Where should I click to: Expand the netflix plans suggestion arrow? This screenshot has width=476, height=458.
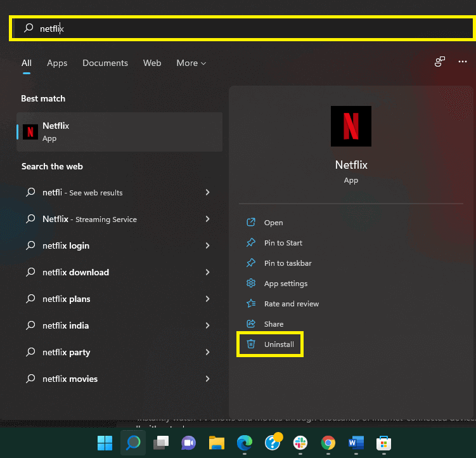coord(207,299)
